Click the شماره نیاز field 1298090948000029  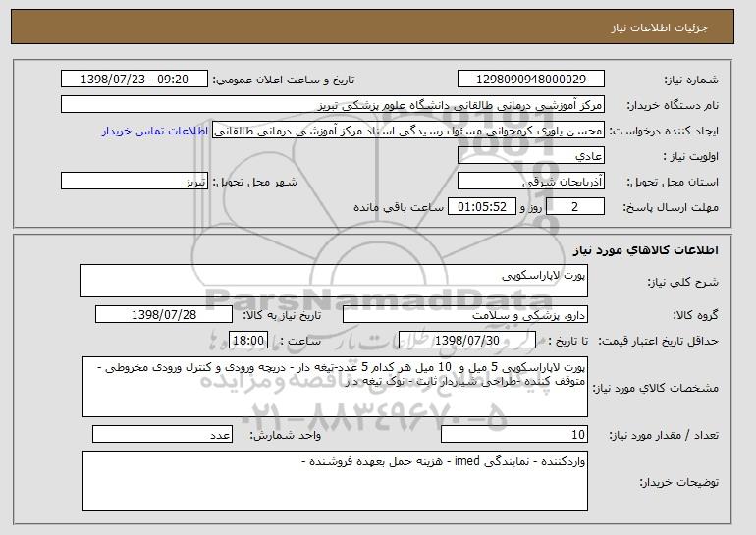(531, 80)
